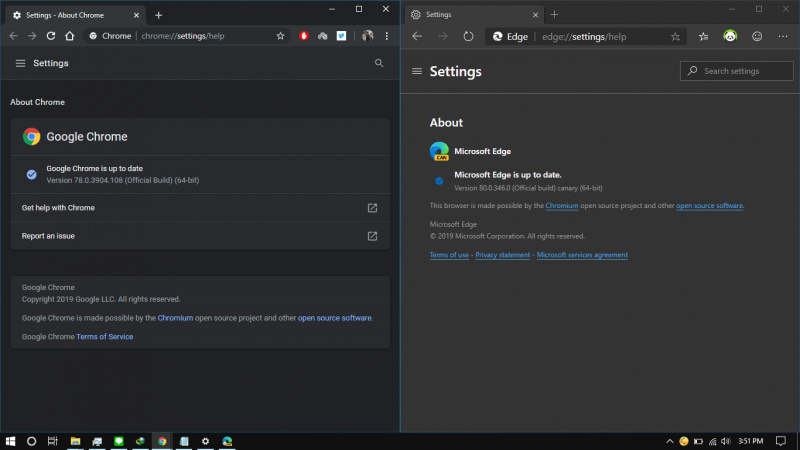
Task: Open Edge's favorites list icon
Action: click(x=704, y=36)
